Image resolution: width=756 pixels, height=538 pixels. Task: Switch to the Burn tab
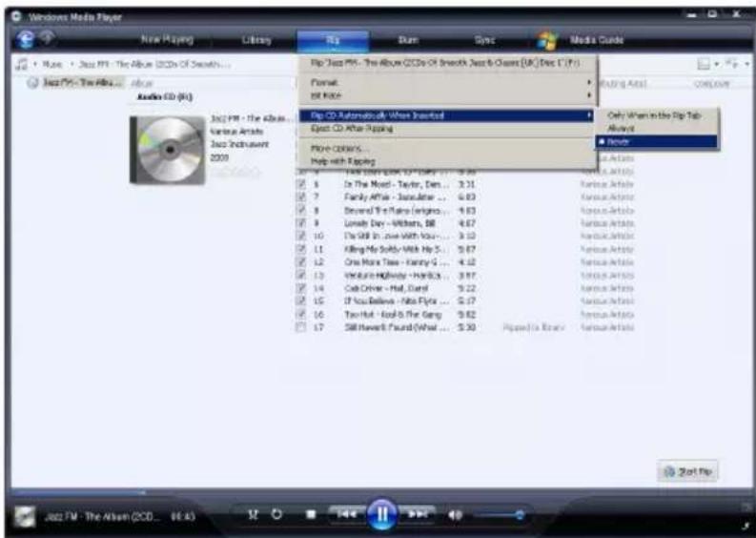pyautogui.click(x=408, y=40)
